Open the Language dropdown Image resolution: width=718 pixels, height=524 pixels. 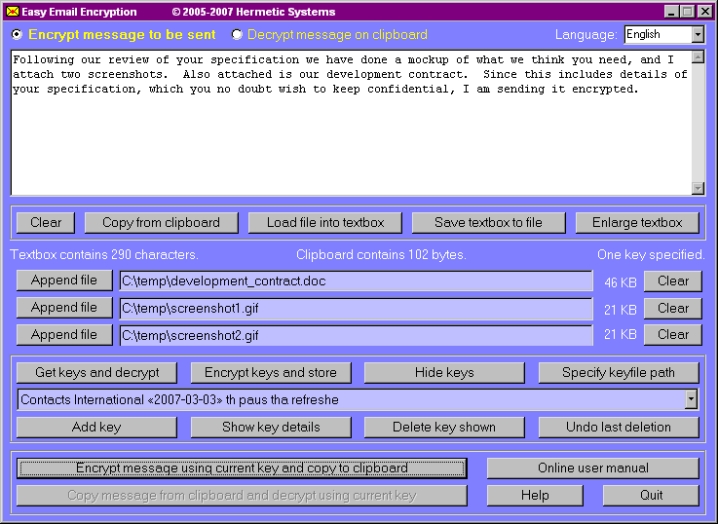(x=697, y=34)
